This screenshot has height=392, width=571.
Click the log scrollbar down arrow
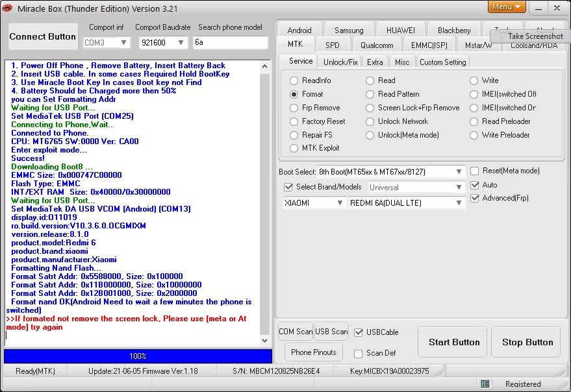[265, 341]
